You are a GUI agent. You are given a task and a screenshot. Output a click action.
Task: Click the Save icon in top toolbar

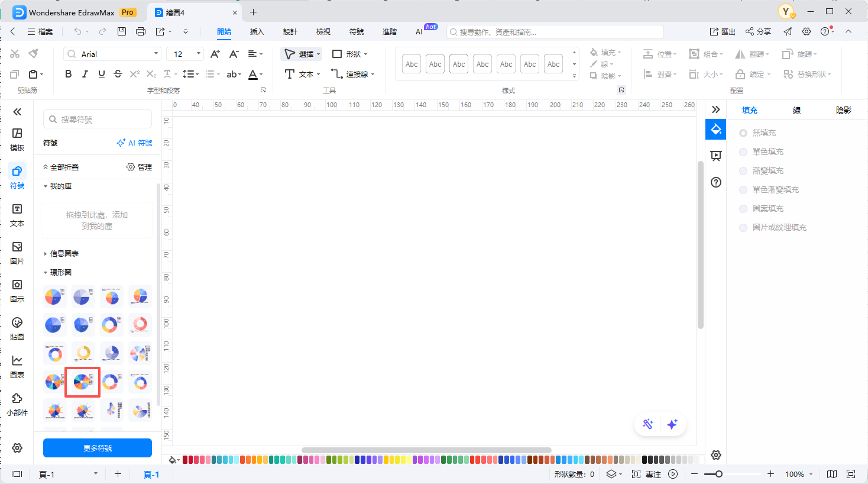click(122, 31)
